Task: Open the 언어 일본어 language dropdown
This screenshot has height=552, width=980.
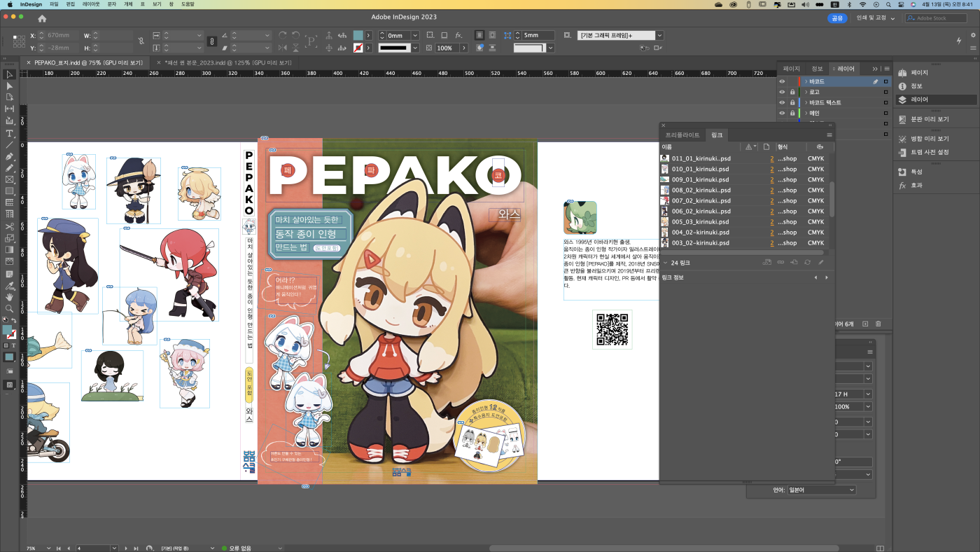Action: [x=822, y=490]
